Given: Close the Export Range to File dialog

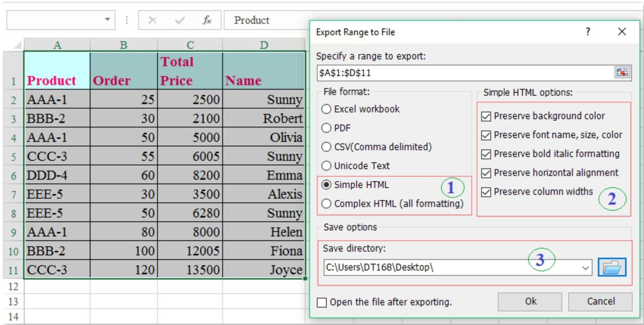Looking at the screenshot, I should tap(622, 32).
